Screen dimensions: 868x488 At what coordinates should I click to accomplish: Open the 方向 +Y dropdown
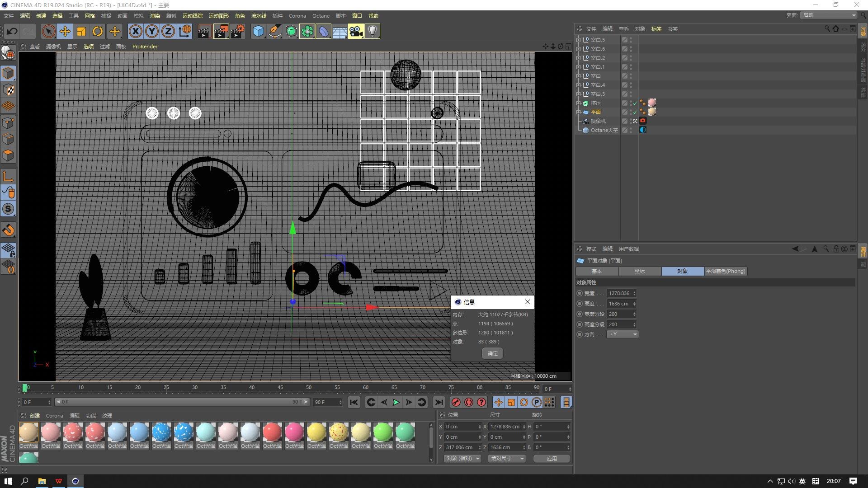point(623,334)
